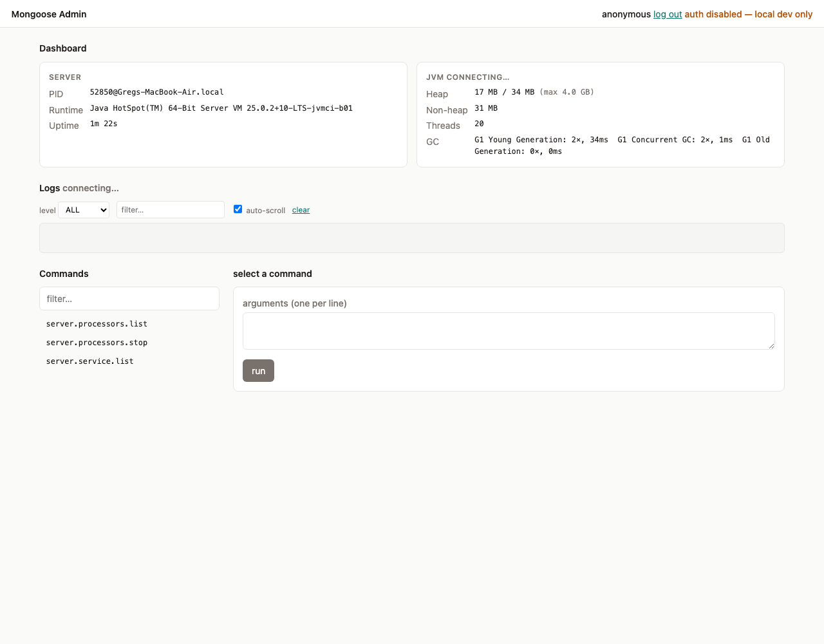The width and height of the screenshot is (824, 644).
Task: Clear the logs via clear link
Action: [x=301, y=210]
